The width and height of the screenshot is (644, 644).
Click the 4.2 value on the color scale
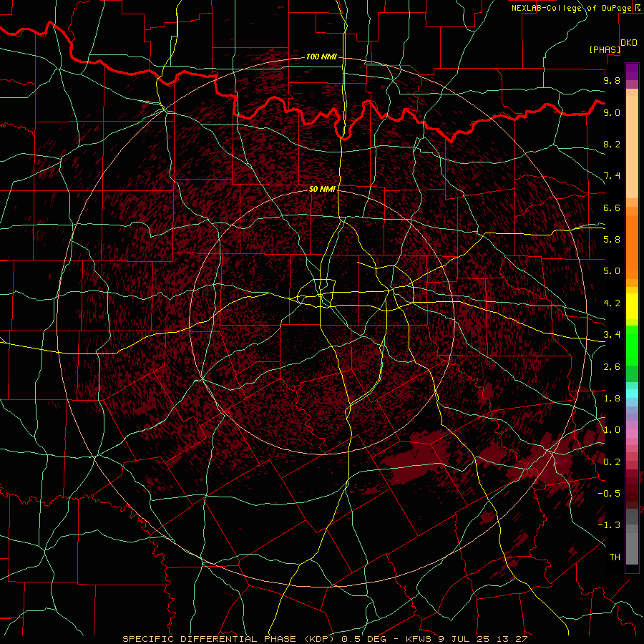[x=612, y=303]
